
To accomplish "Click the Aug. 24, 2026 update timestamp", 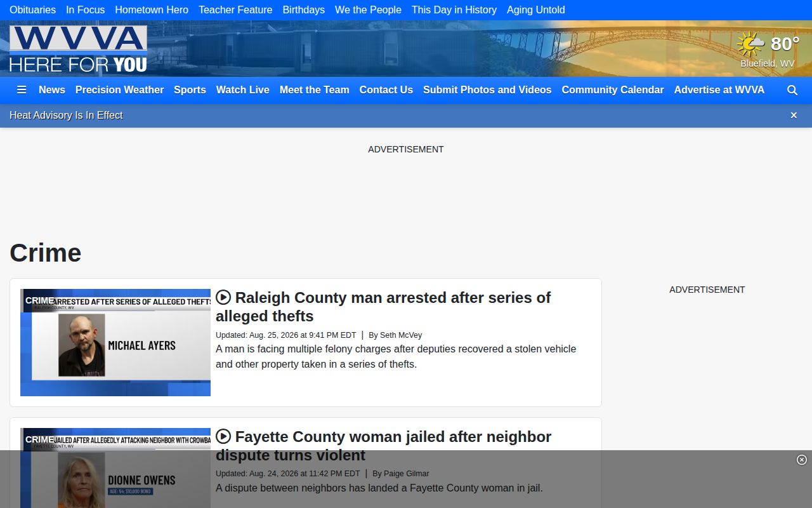I will pyautogui.click(x=288, y=473).
